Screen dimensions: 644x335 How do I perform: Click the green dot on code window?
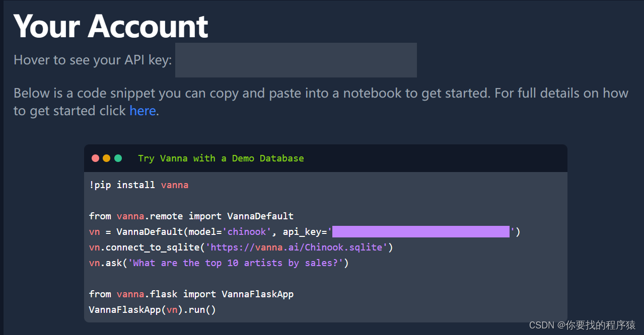click(118, 158)
